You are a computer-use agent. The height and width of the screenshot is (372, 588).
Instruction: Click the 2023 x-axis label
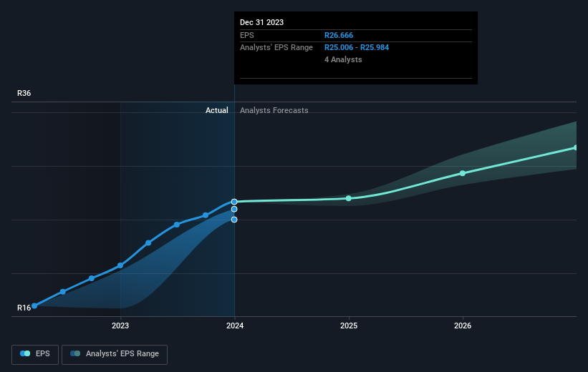click(x=120, y=325)
